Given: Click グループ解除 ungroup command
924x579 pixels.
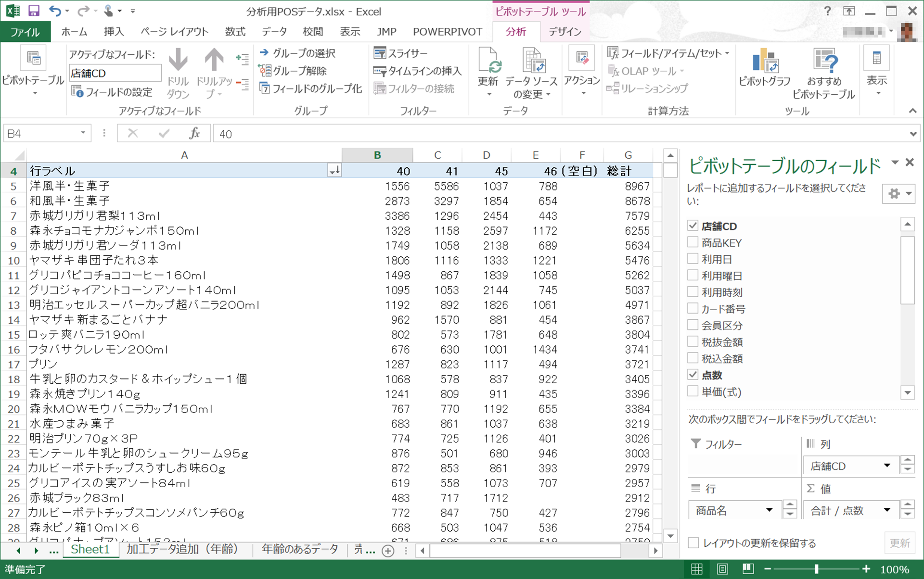Looking at the screenshot, I should 293,71.
